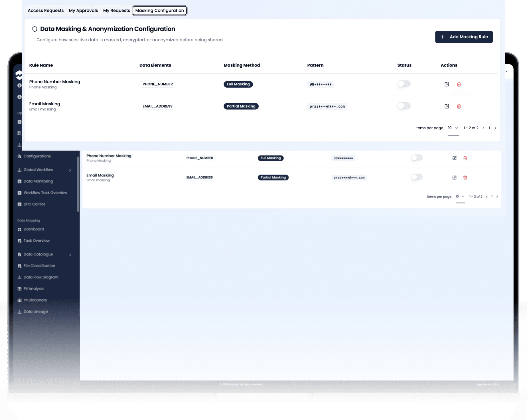Click Partial Masking badge in top panel
527x420 pixels.
(x=241, y=106)
